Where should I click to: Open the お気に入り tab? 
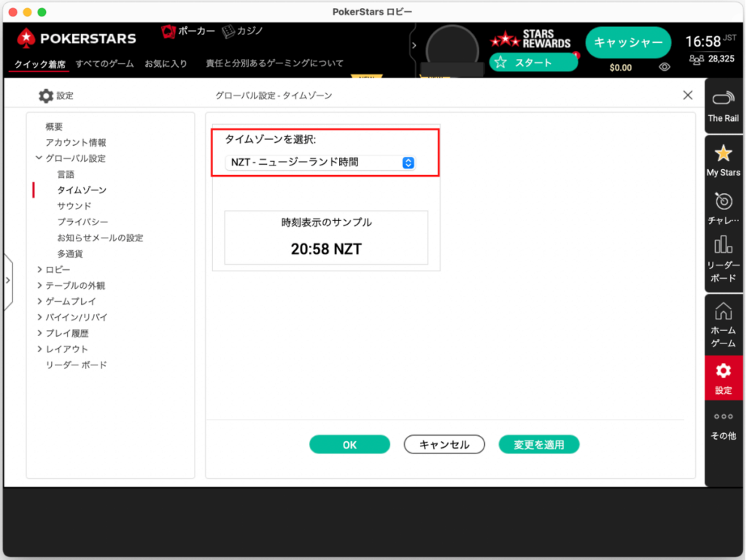[166, 64]
